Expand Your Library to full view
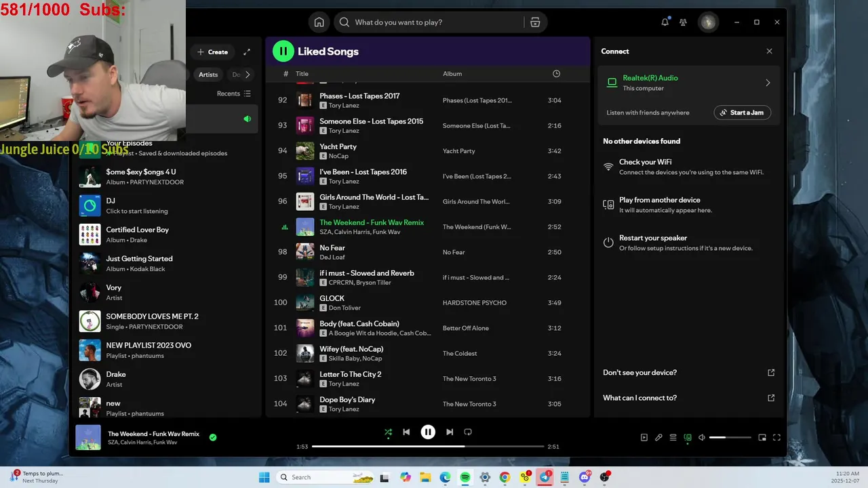Image resolution: width=868 pixels, height=488 pixels. (x=247, y=52)
